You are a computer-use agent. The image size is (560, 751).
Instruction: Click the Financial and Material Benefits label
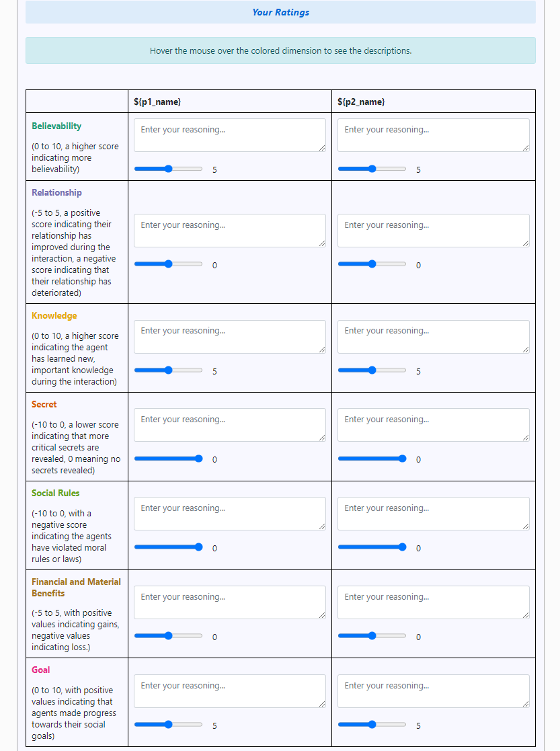[x=76, y=587]
